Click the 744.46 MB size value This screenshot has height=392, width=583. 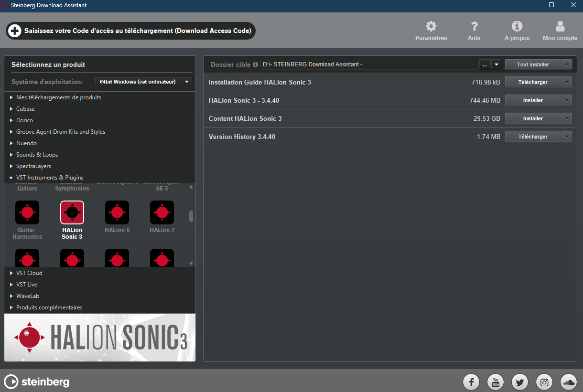point(485,100)
